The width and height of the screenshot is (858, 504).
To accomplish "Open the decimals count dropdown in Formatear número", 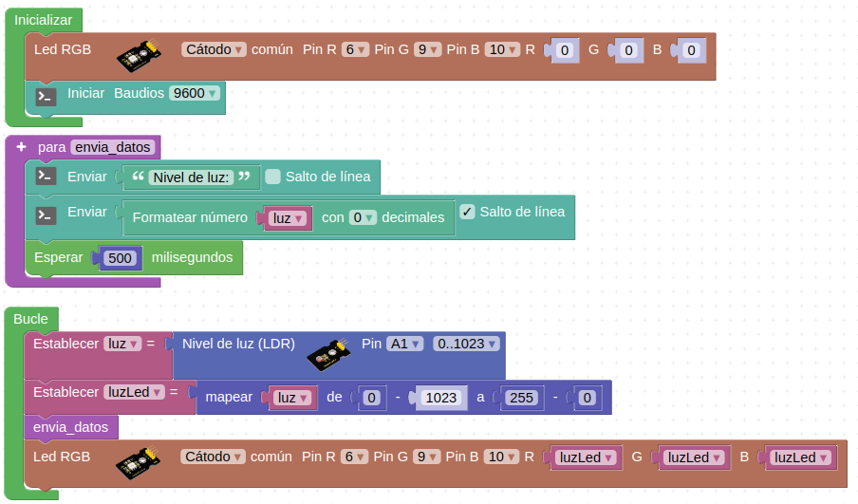I will pyautogui.click(x=363, y=217).
